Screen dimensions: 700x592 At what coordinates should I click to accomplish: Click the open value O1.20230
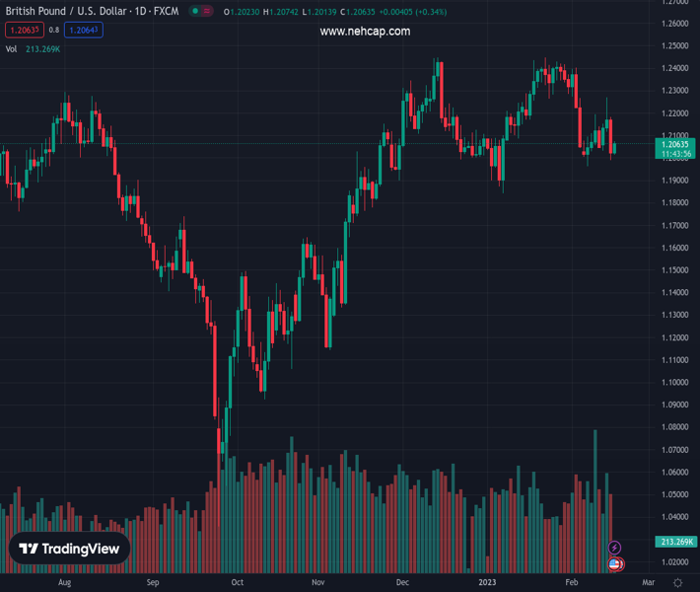[x=242, y=12]
